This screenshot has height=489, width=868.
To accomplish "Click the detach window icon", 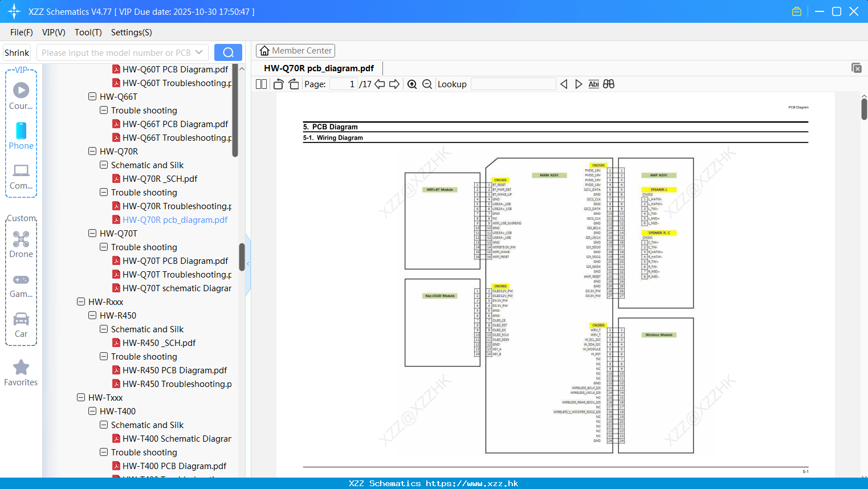I will (857, 68).
